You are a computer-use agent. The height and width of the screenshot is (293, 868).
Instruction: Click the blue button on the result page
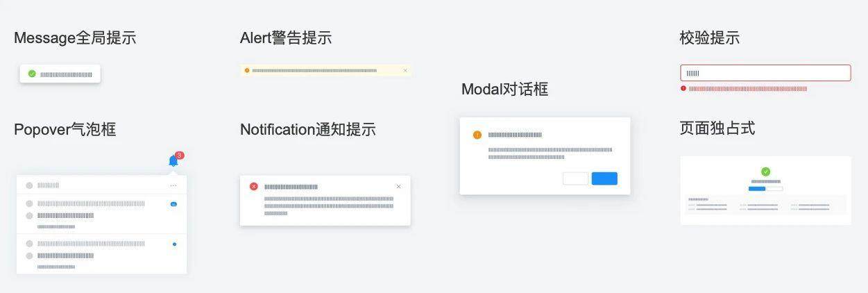[757, 188]
